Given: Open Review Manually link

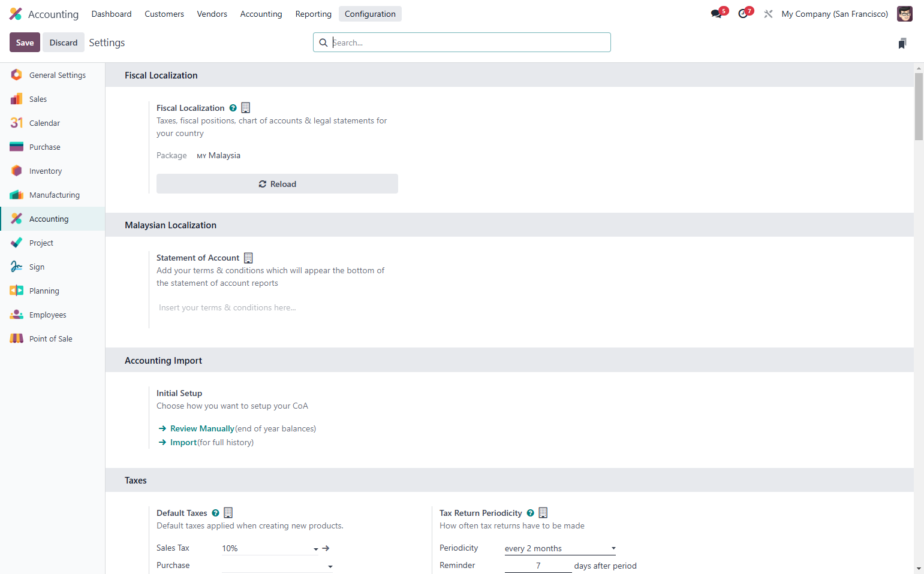Looking at the screenshot, I should coord(202,428).
